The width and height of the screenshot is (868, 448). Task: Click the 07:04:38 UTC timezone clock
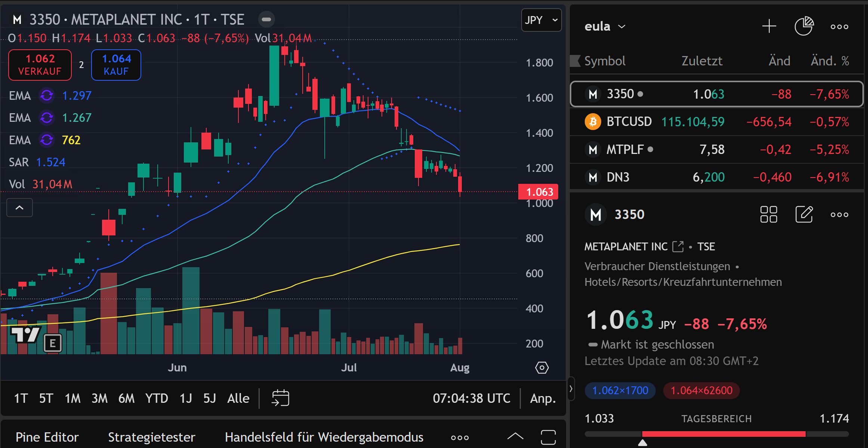pyautogui.click(x=472, y=399)
